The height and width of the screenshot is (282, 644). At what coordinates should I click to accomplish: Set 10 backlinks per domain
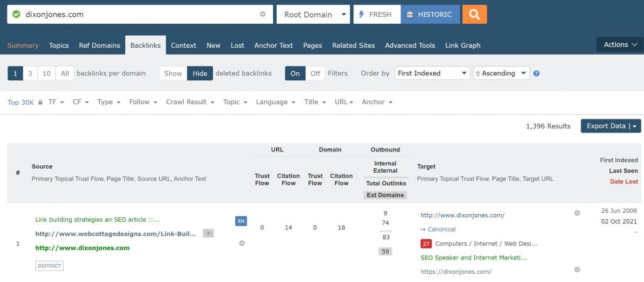[47, 73]
